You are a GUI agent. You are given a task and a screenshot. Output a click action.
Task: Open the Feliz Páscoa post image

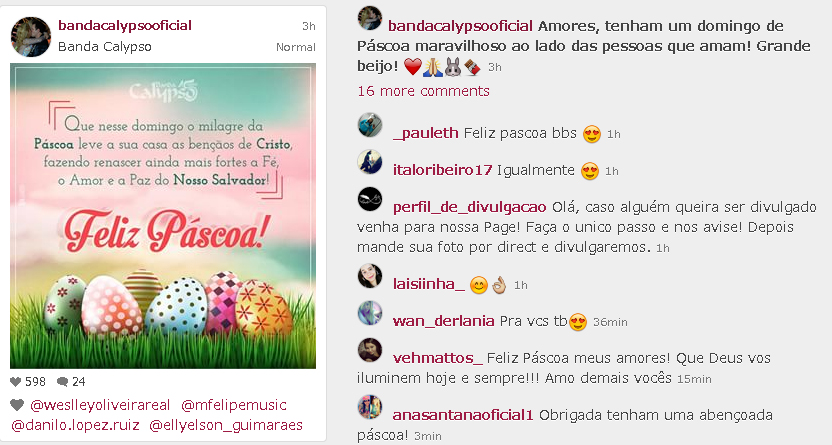[x=163, y=216]
